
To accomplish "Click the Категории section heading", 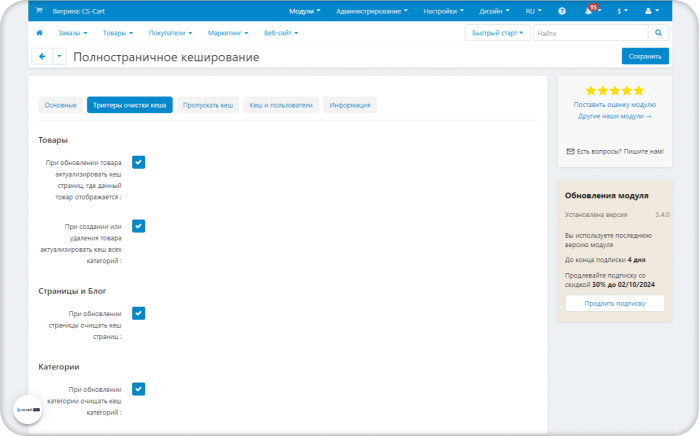I will (x=59, y=367).
